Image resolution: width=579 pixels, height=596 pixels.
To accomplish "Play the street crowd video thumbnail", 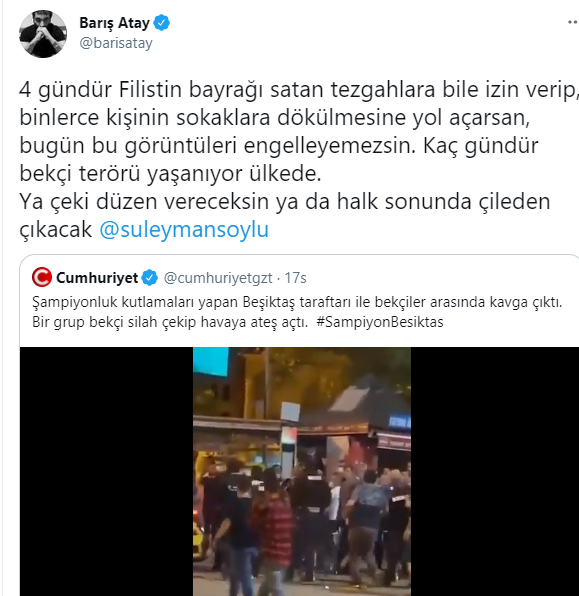I will (x=302, y=471).
